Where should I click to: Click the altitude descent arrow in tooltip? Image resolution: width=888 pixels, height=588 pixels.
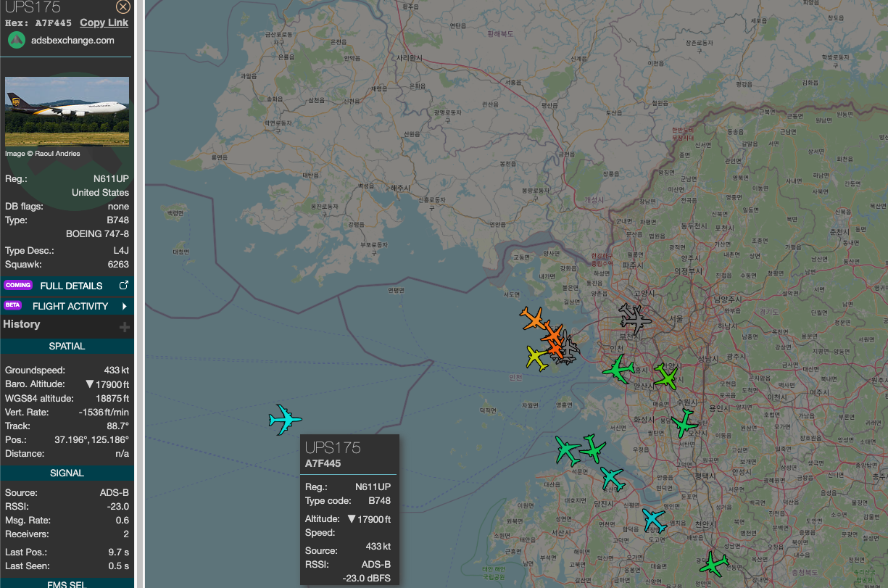point(352,519)
